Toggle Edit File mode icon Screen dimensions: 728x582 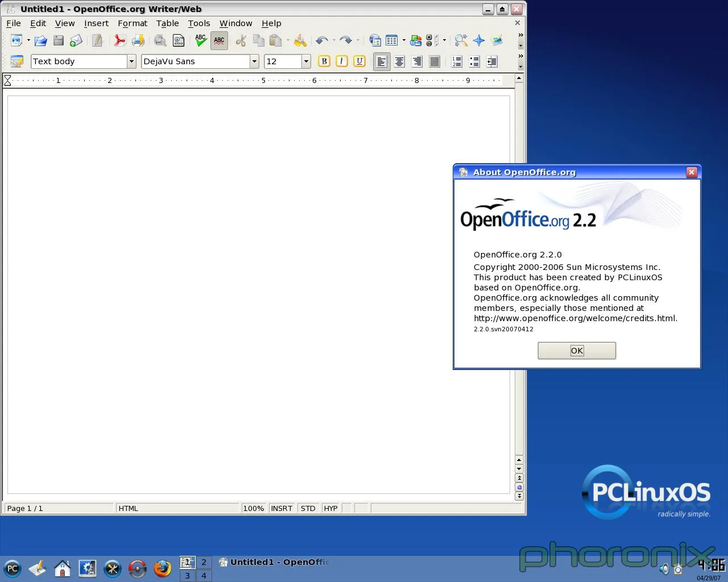[97, 40]
